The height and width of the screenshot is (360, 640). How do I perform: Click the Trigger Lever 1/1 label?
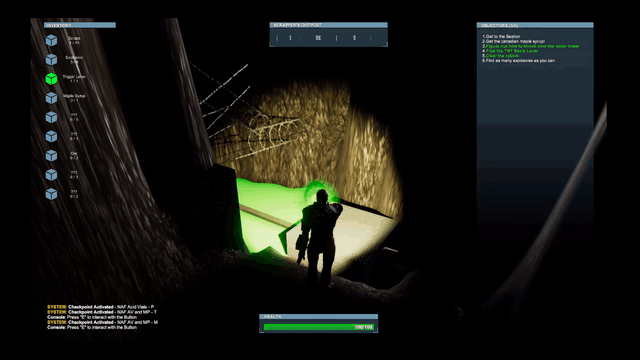(74, 79)
